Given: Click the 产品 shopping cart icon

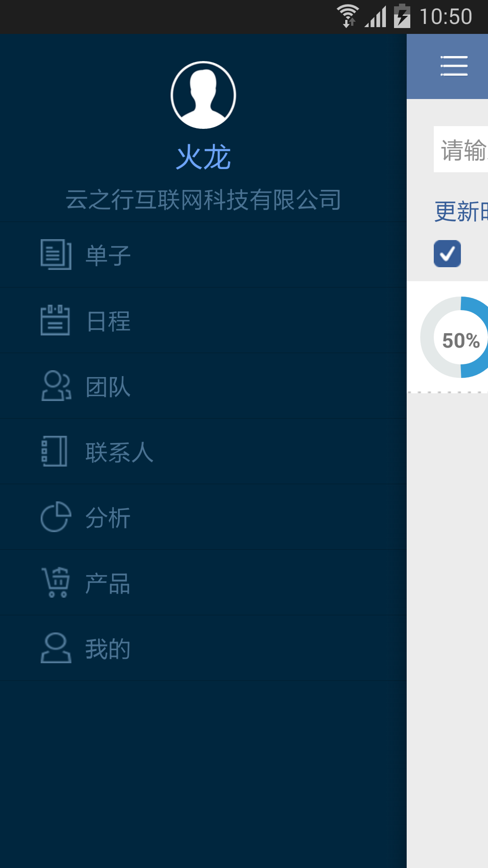Looking at the screenshot, I should 56,582.
